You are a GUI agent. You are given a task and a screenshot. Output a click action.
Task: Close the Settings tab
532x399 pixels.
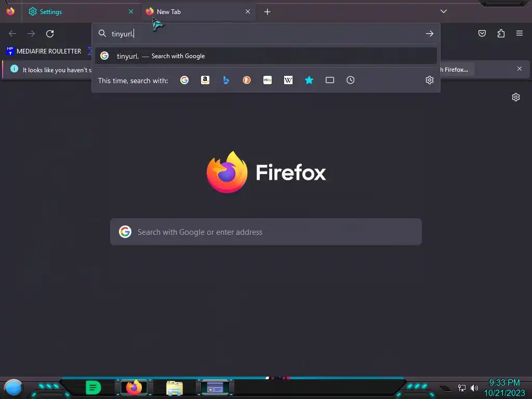coord(131,11)
